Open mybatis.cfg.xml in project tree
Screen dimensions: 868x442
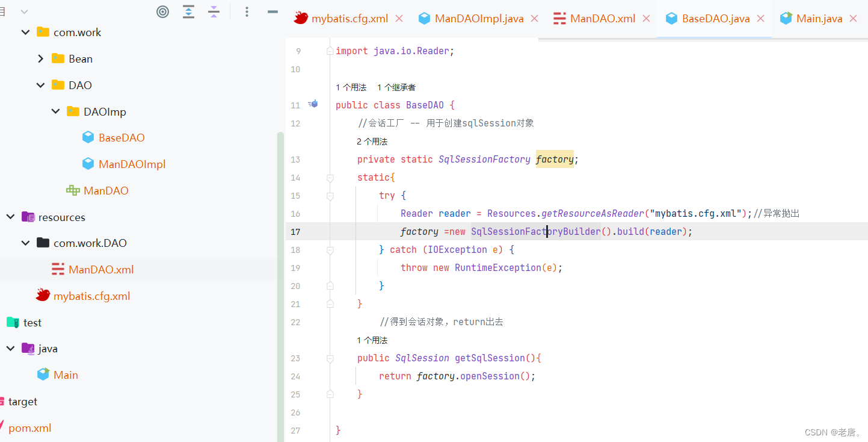pos(92,296)
